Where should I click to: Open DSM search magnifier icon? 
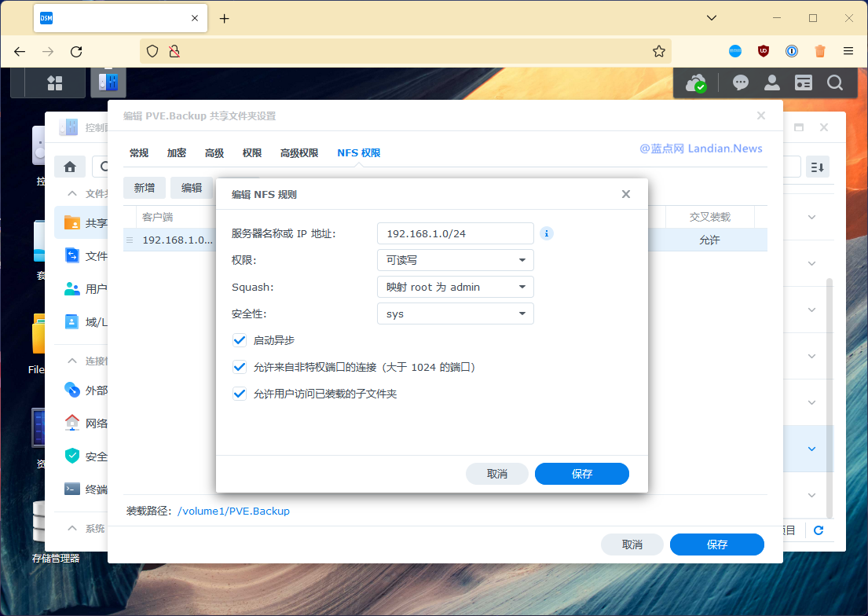point(834,82)
